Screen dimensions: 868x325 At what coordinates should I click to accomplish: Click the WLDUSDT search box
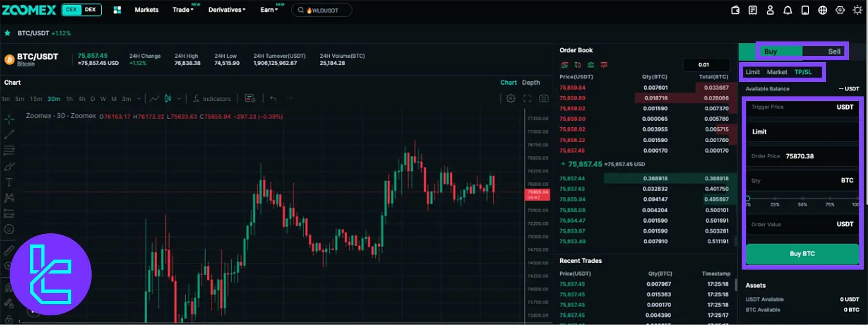(322, 10)
